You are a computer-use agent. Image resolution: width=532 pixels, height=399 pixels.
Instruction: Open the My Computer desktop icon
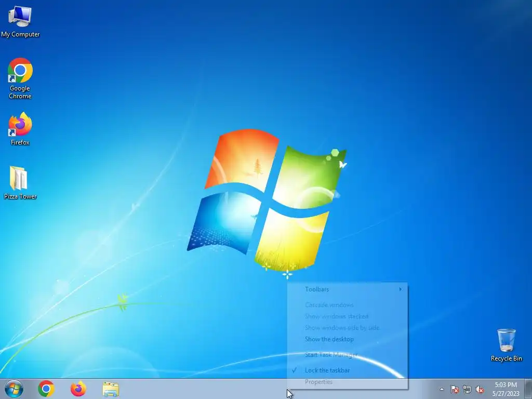pyautogui.click(x=20, y=21)
